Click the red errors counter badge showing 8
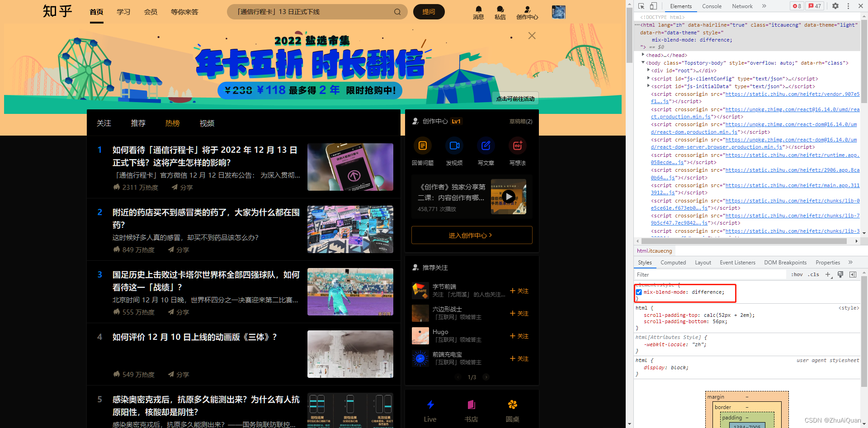Viewport: 868px width, 428px height. pyautogui.click(x=797, y=6)
